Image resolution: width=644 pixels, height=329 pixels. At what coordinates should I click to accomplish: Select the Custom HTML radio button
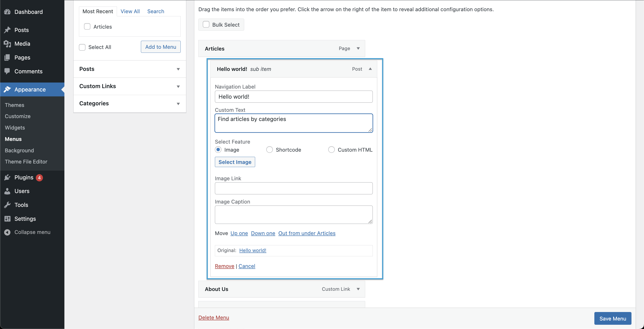331,149
